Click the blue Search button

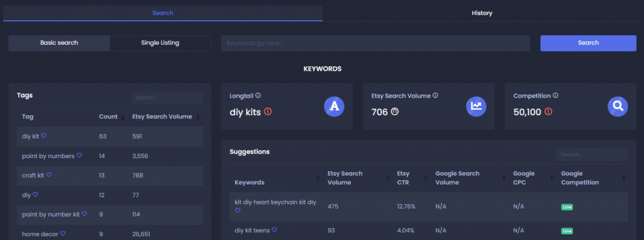point(588,43)
